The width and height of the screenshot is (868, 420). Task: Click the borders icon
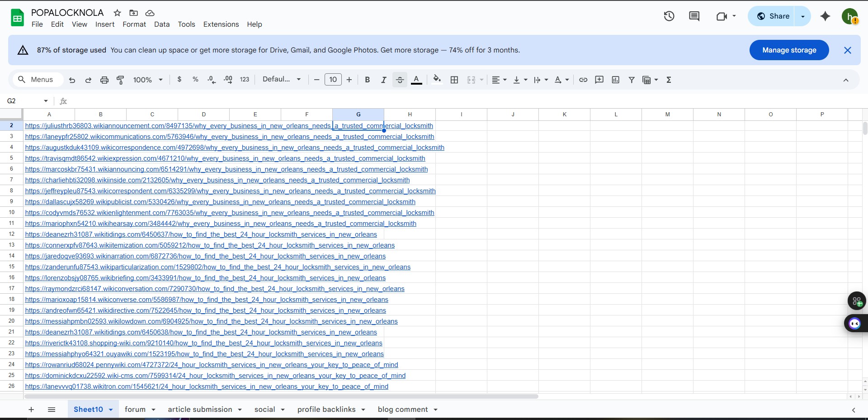(x=454, y=80)
